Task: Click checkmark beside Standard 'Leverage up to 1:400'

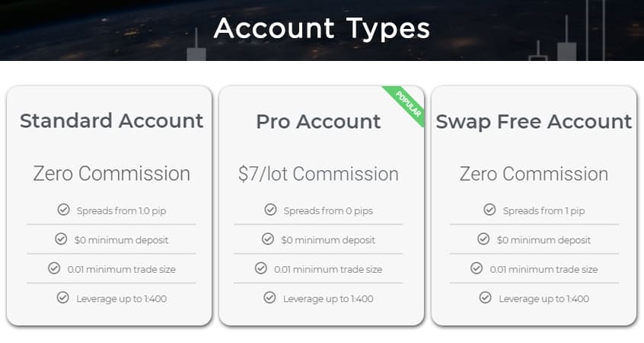Action: pyautogui.click(x=62, y=297)
